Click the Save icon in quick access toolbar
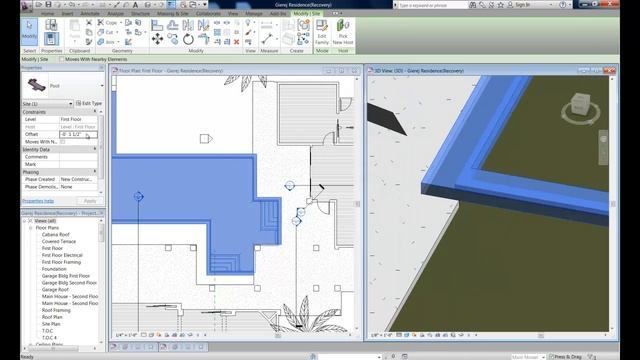Screen dimensions: 640x360 click(x=48, y=5)
